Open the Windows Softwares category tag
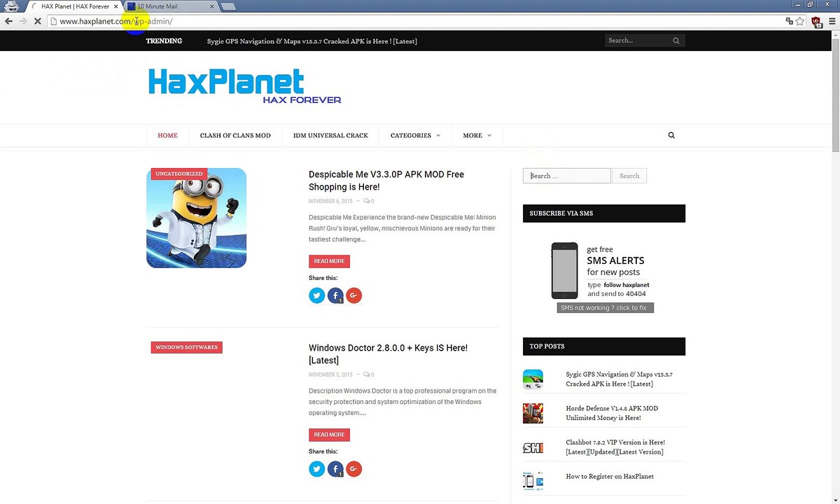Screen dimensions: 840x504 [186, 347]
